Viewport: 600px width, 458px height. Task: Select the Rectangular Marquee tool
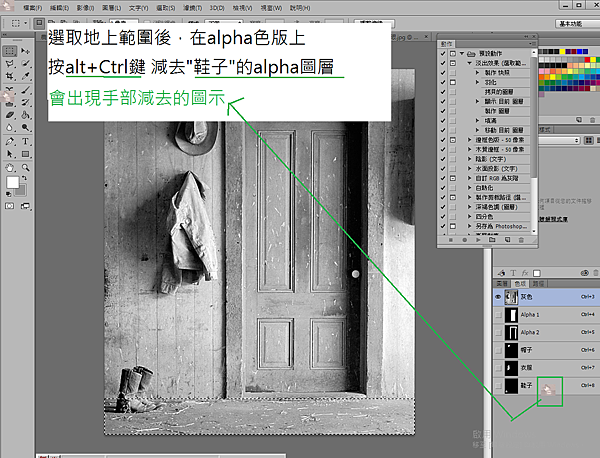tap(10, 51)
